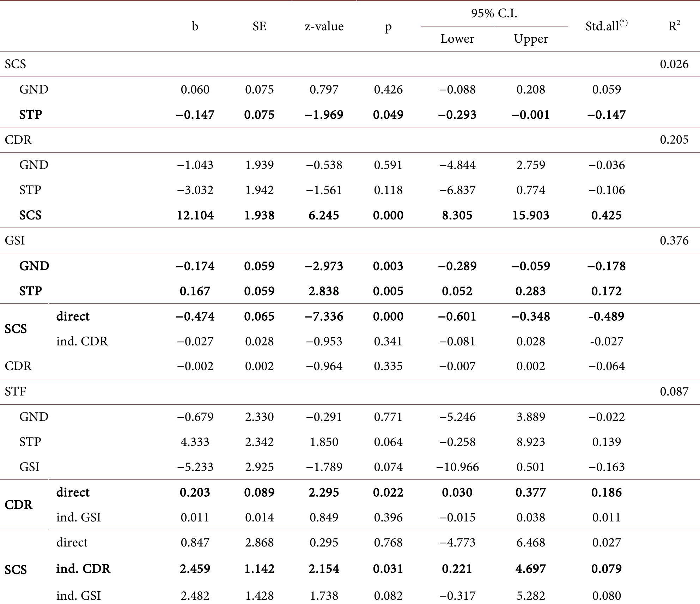Click the Lower sub-header
Viewport: 700px width, 604px height.
pos(457,38)
